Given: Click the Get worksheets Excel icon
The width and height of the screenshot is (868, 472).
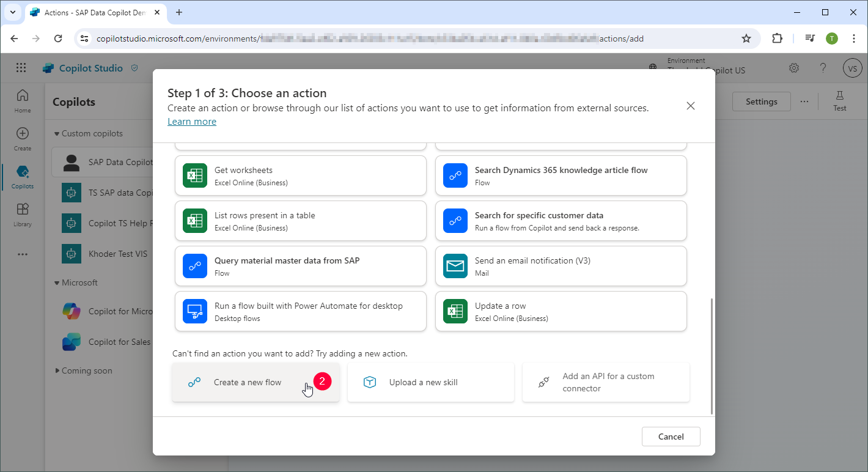Looking at the screenshot, I should tap(195, 175).
